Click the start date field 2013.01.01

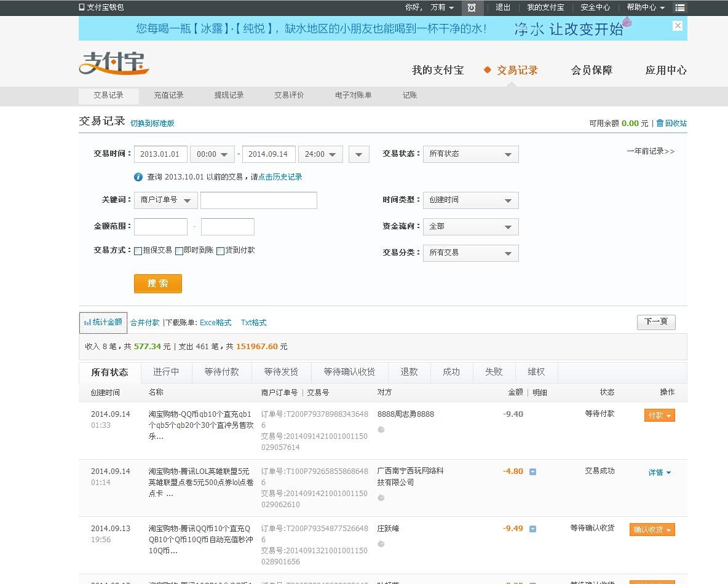coord(160,154)
